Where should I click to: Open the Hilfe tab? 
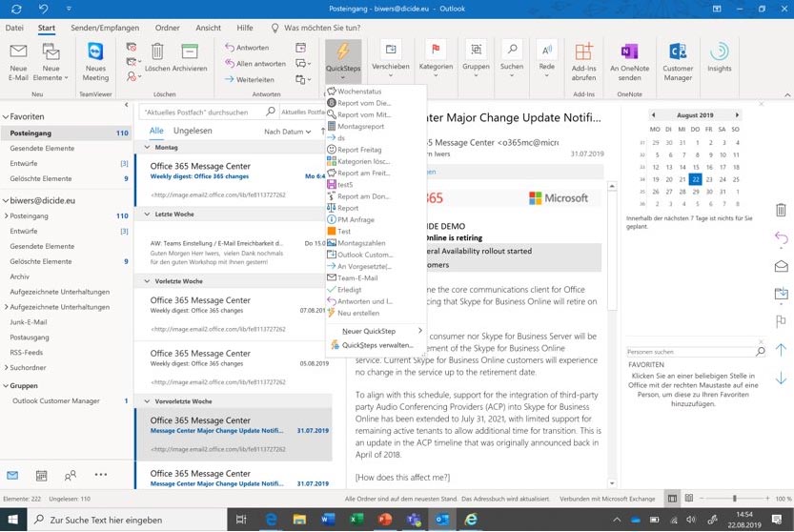[x=245, y=28]
